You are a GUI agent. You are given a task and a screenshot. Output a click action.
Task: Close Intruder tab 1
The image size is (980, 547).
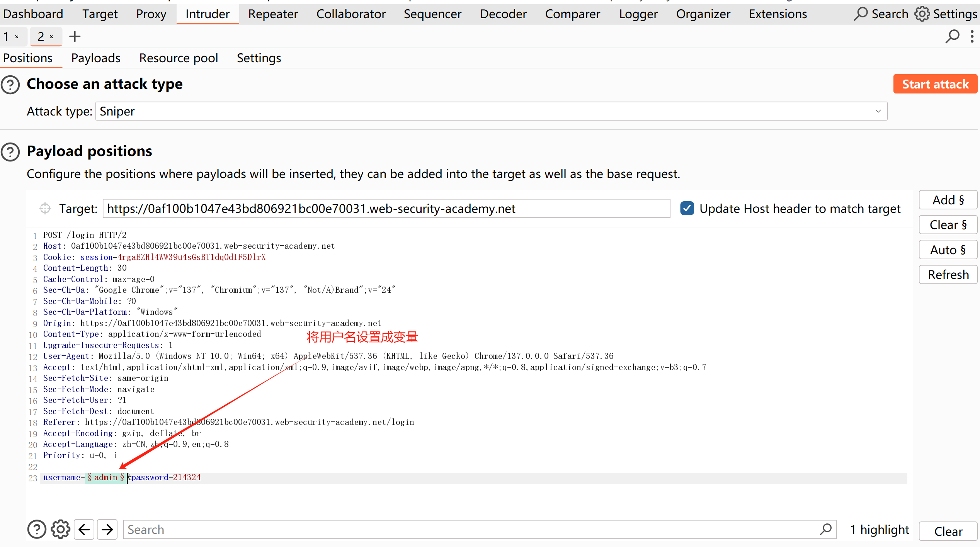point(17,37)
